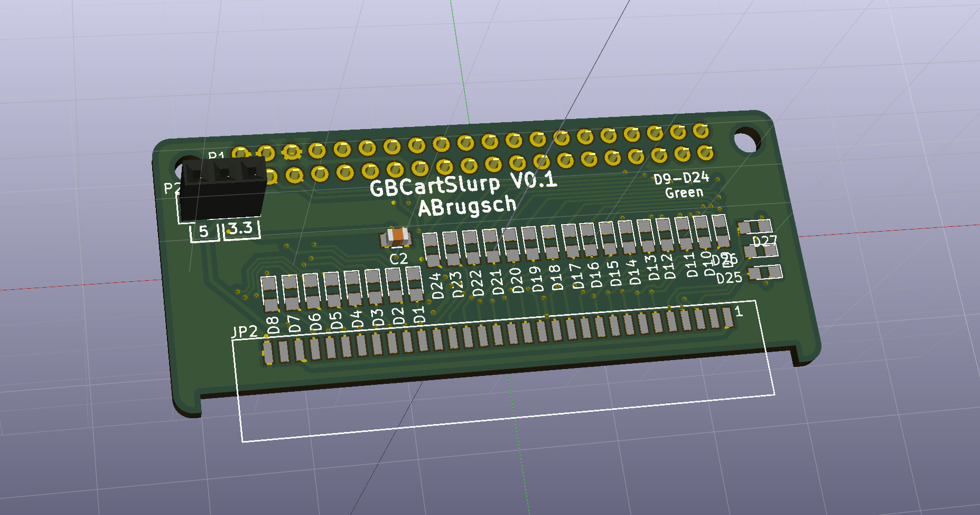Click the D25 LED label
The width and height of the screenshot is (980, 515).
729,278
